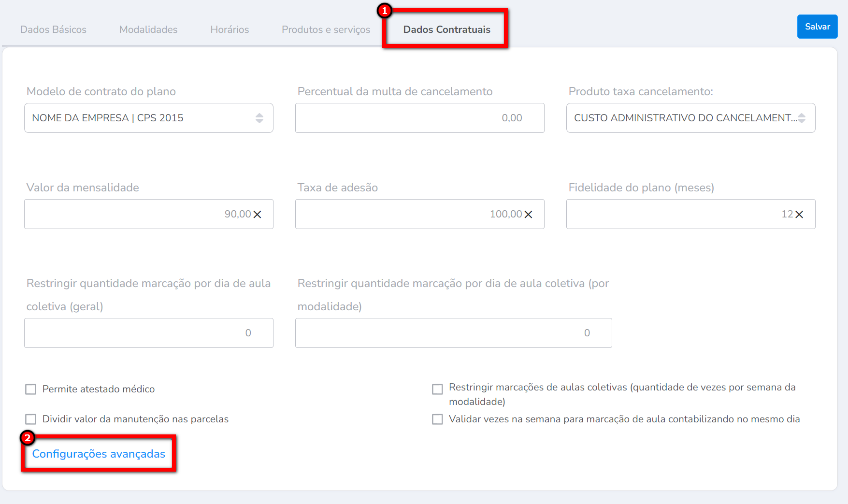This screenshot has width=848, height=504.
Task: Click marcação por dia (geral) input field
Action: click(x=148, y=333)
